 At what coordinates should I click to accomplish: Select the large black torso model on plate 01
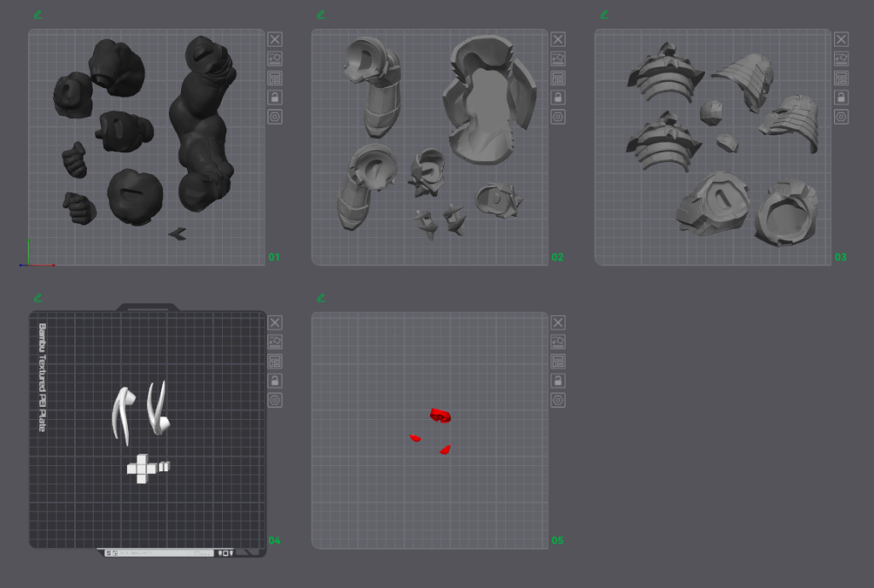pos(203,124)
